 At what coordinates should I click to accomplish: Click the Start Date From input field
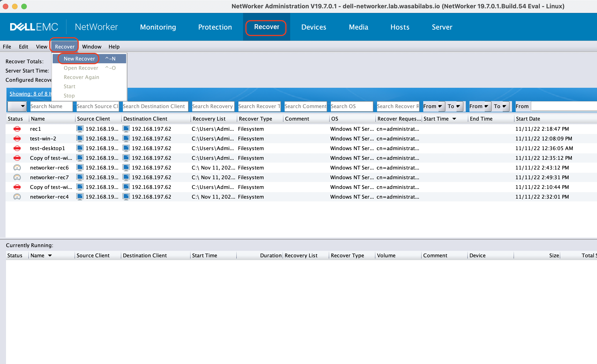tap(564, 106)
